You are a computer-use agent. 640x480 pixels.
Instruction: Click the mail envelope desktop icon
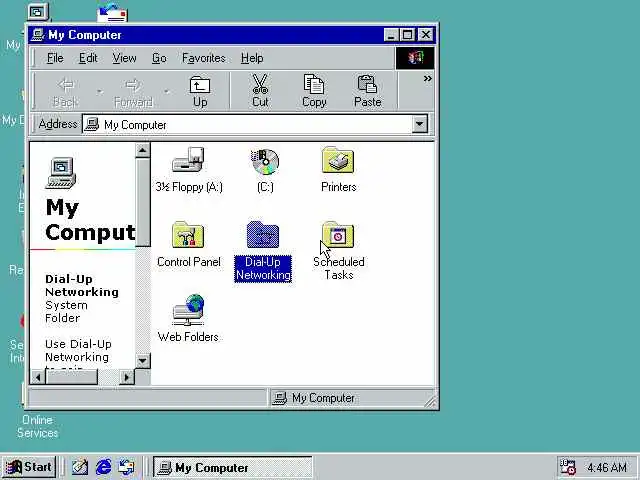(112, 13)
